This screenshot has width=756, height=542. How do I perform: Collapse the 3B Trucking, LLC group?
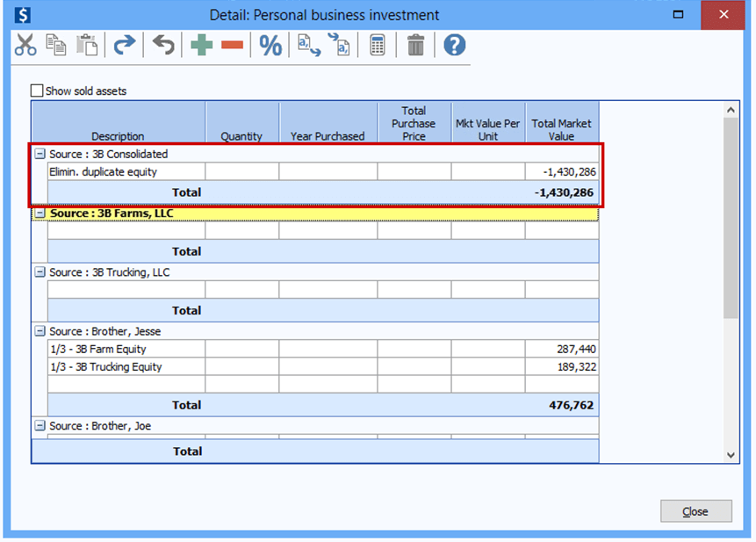[x=40, y=272]
